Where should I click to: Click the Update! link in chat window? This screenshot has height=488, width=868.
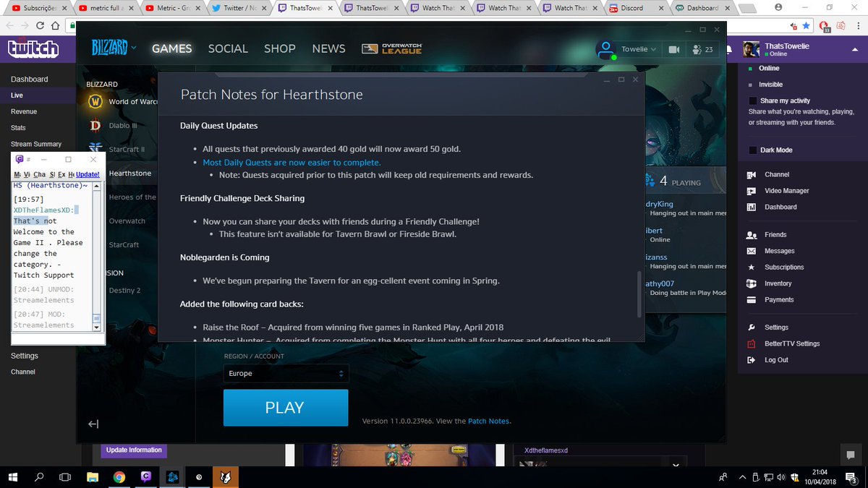click(88, 174)
